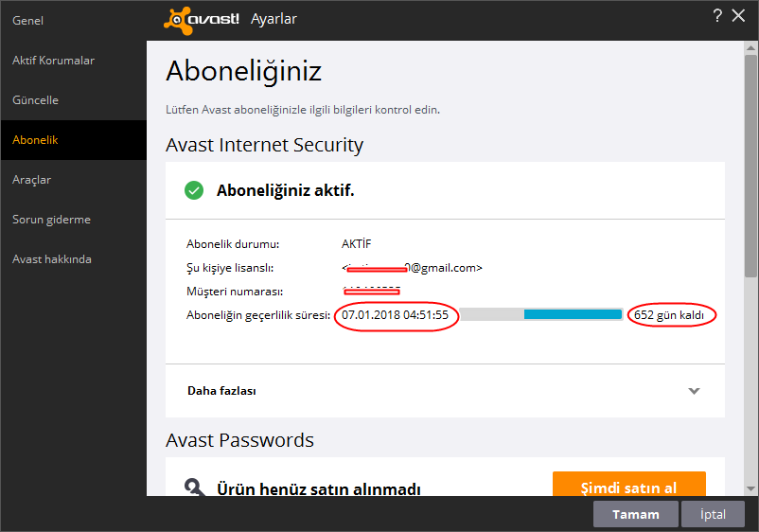Click the Avast logo icon
The width and height of the screenshot is (759, 532).
pos(178,20)
